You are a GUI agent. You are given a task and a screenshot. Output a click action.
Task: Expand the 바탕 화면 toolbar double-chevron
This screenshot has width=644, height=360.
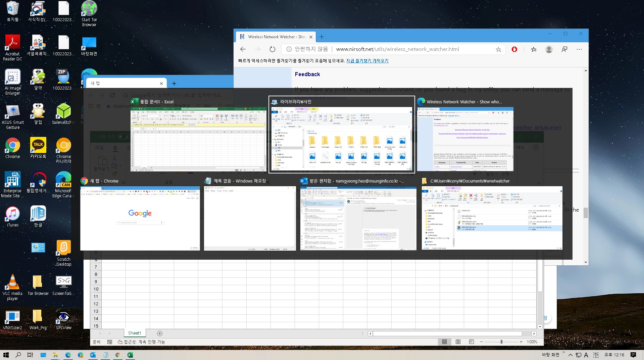[x=563, y=352]
